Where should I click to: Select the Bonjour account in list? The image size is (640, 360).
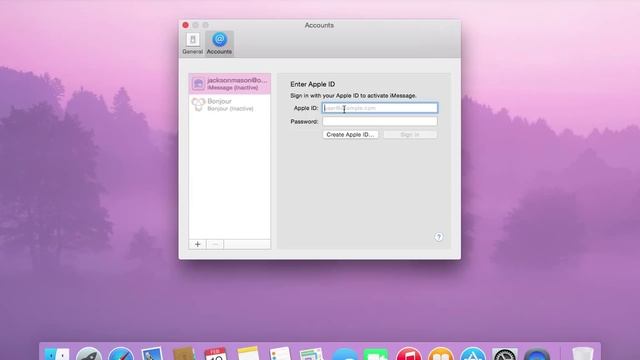229,104
